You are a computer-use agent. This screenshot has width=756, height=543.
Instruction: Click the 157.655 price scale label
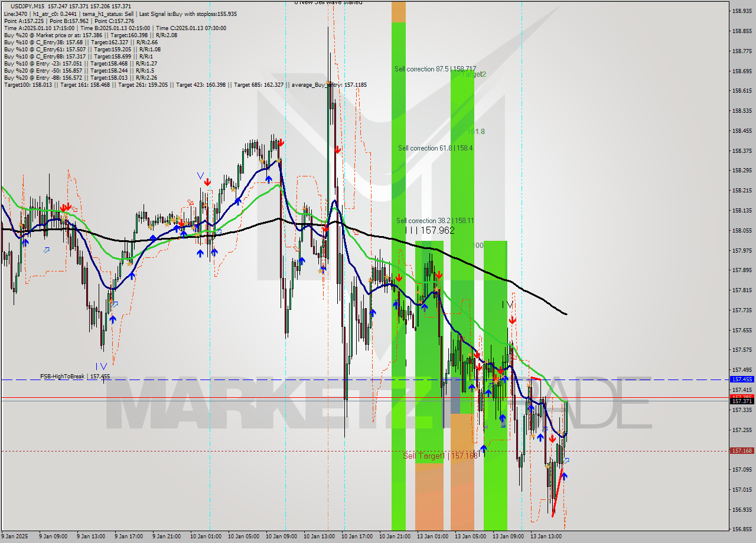(x=742, y=330)
